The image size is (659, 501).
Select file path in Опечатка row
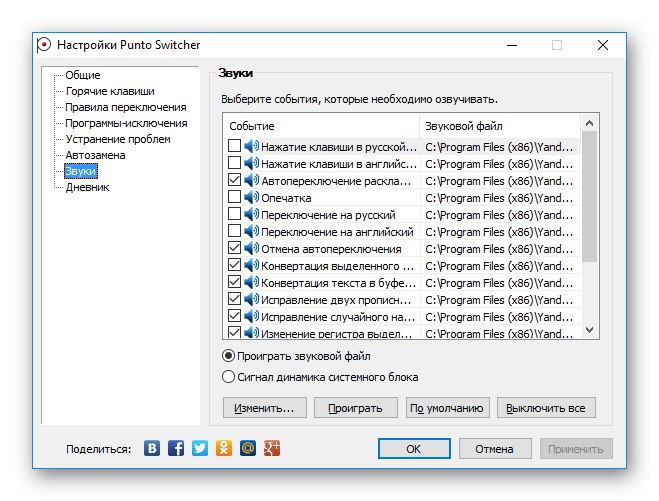coord(499,198)
